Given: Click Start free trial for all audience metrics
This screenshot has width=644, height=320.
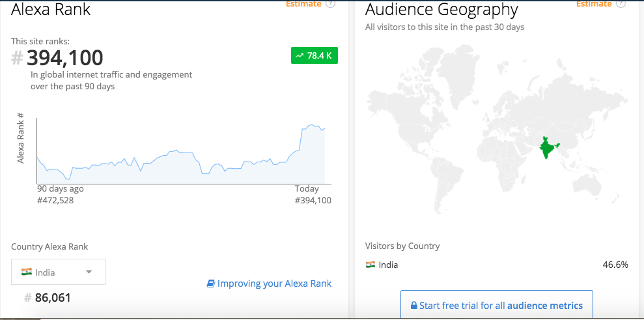Looking at the screenshot, I should 497,306.
